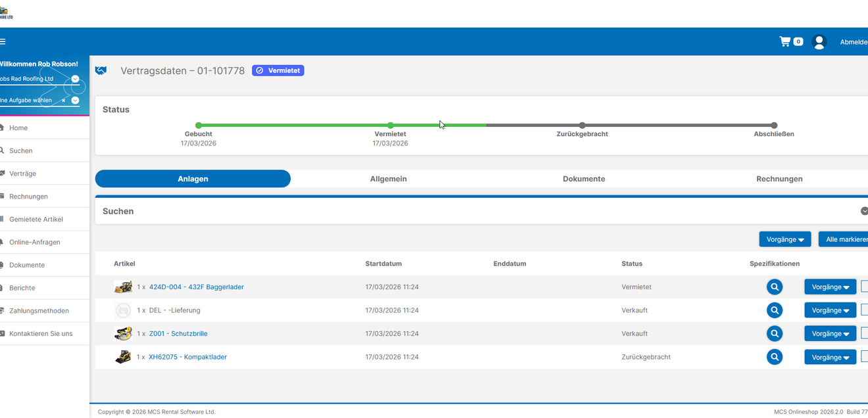Clear the Aufgabe wählen selection
Screen dimensions: 868x418
click(63, 101)
